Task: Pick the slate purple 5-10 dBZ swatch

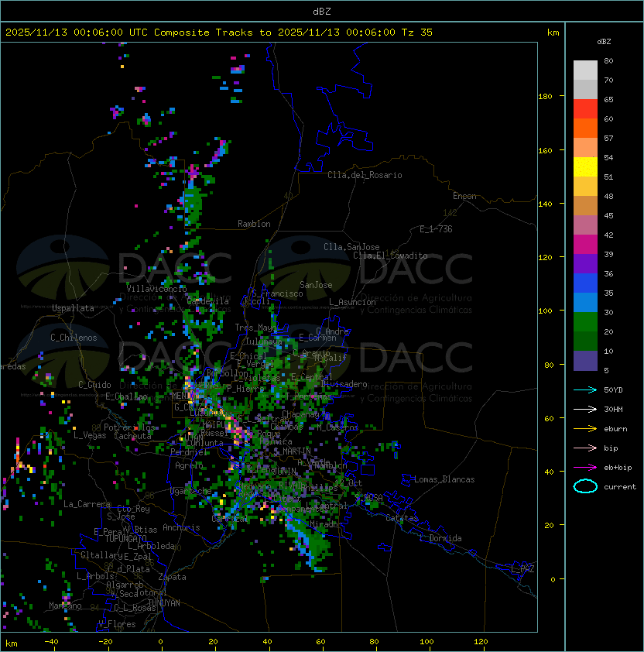Action: tap(585, 361)
